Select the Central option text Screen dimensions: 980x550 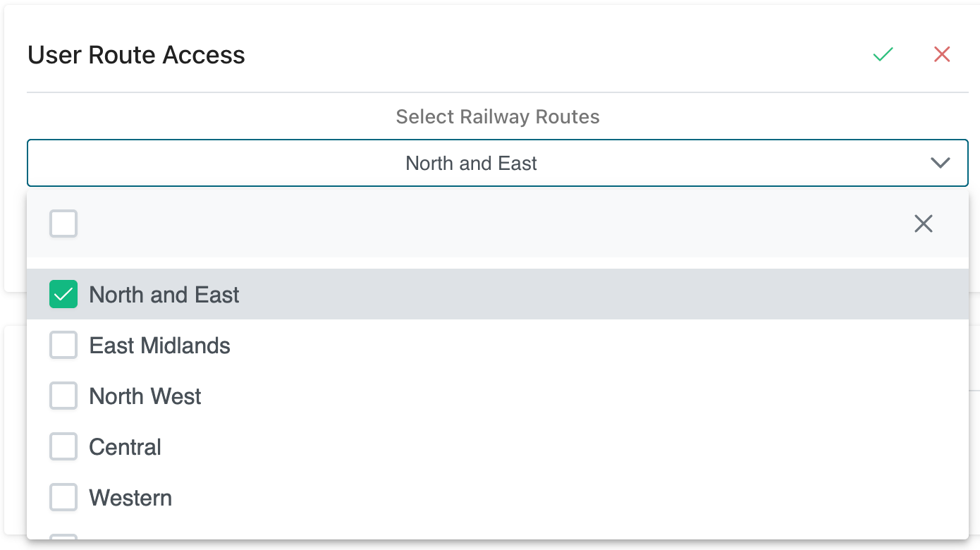pos(125,447)
